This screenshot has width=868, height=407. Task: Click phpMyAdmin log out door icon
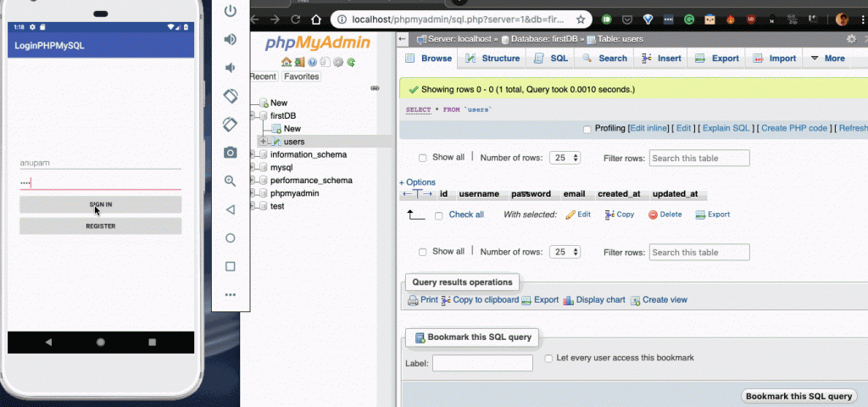[299, 62]
